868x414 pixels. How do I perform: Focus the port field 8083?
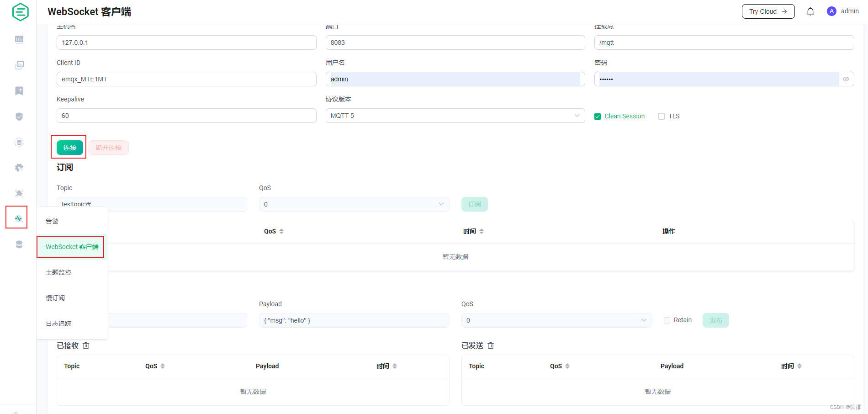click(x=455, y=42)
